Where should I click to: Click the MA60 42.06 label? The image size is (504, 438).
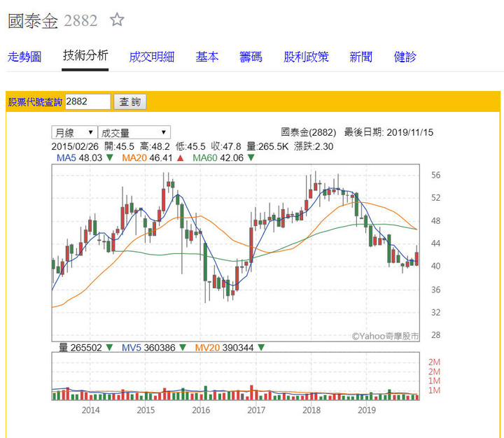click(218, 158)
